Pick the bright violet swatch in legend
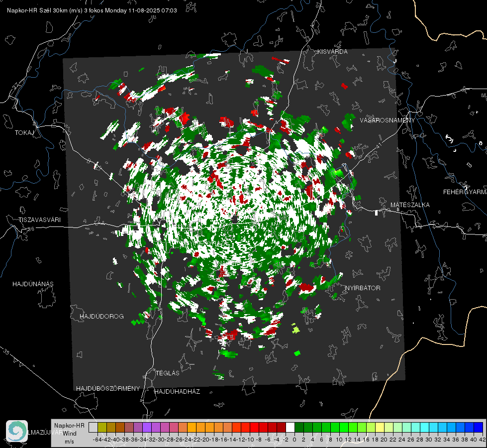487x448 pixels. [x=147, y=427]
